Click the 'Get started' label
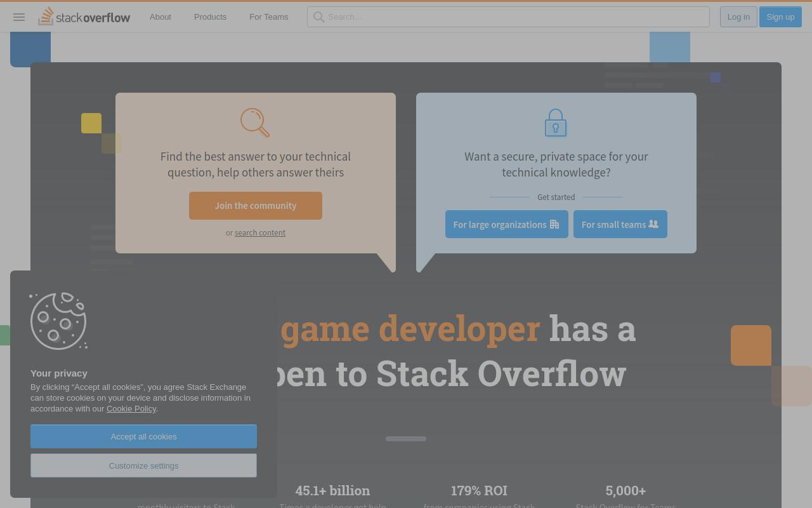Screen dimensions: 812x508 (556, 197)
